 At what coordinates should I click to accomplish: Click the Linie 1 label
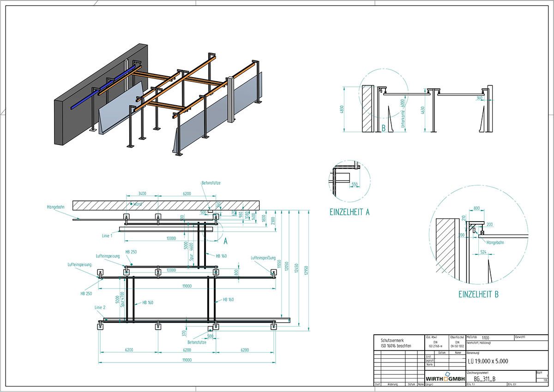[x=108, y=236]
